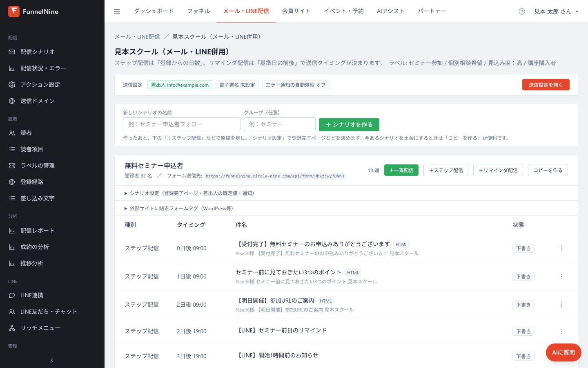Open リッチメニュー in the sidebar
Screen dimensions: 588x368
point(52,328)
